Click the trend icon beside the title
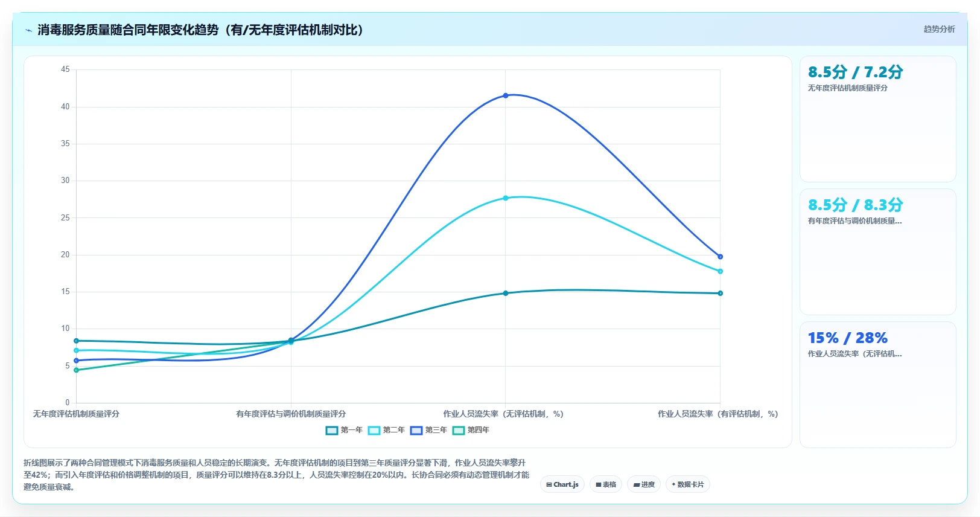980x517 pixels. click(28, 30)
